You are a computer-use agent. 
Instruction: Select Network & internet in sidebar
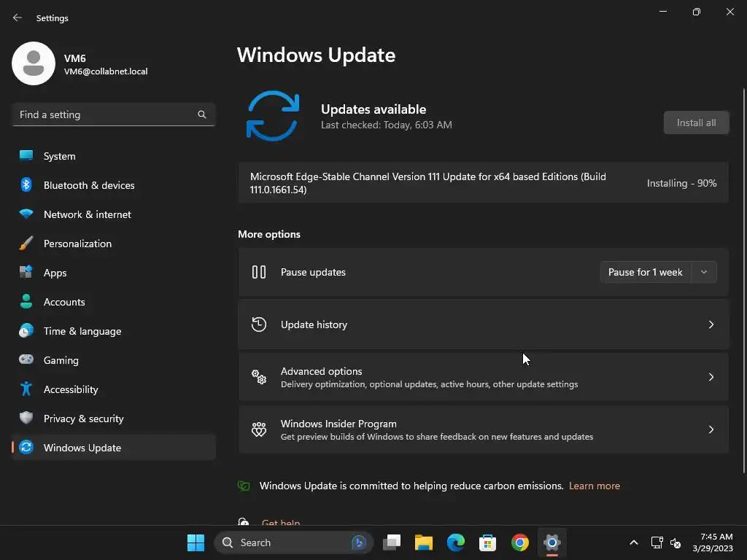113,214
